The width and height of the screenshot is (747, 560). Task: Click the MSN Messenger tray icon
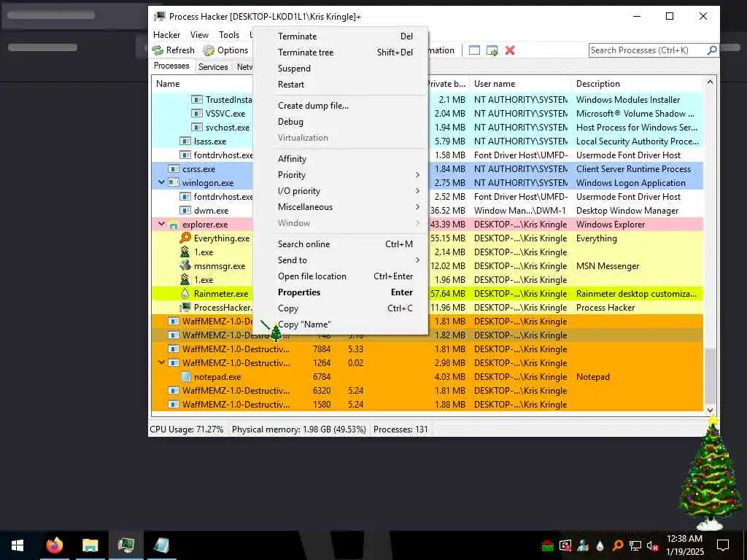tap(583, 545)
